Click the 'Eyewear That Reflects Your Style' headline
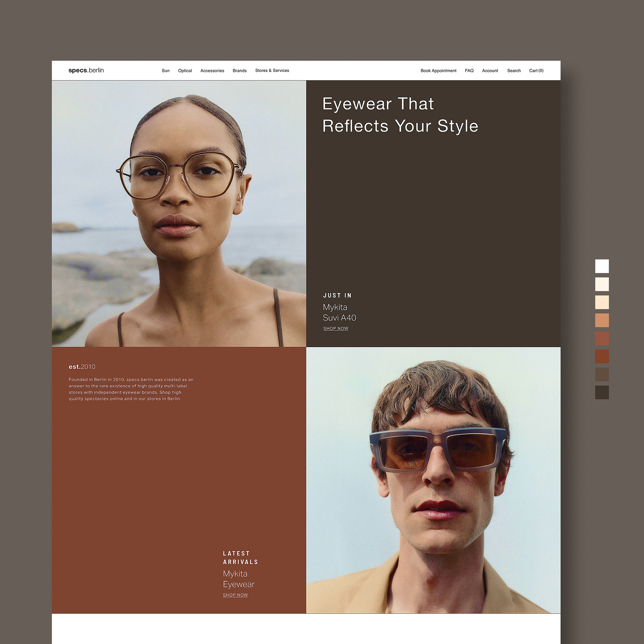 400,115
